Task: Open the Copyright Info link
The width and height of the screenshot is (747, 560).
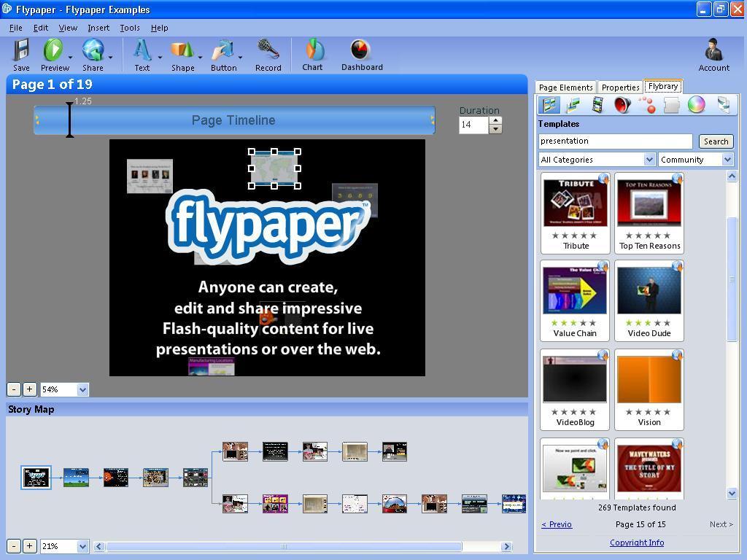Action: coord(637,542)
